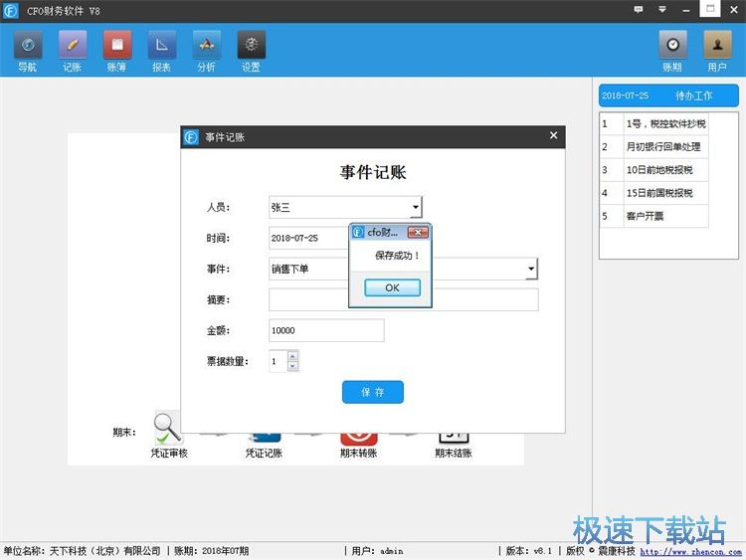Select todo row 1号，税控软件抄税
Image resolution: width=746 pixels, height=560 pixels.
tap(654, 123)
